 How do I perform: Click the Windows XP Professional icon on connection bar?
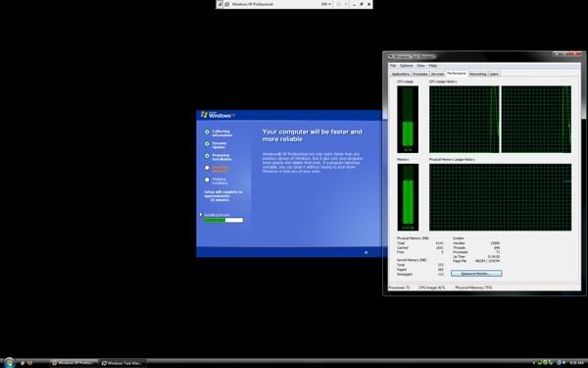point(227,4)
